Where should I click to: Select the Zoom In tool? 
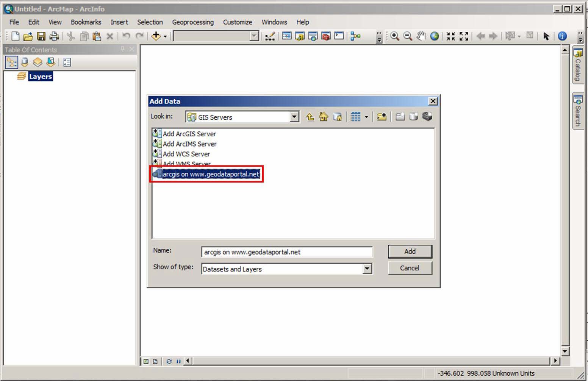click(x=395, y=36)
